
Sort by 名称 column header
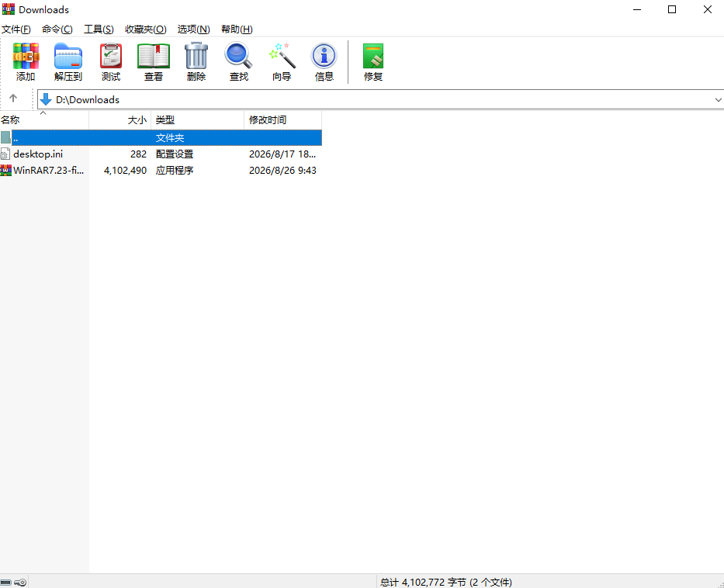pos(44,120)
